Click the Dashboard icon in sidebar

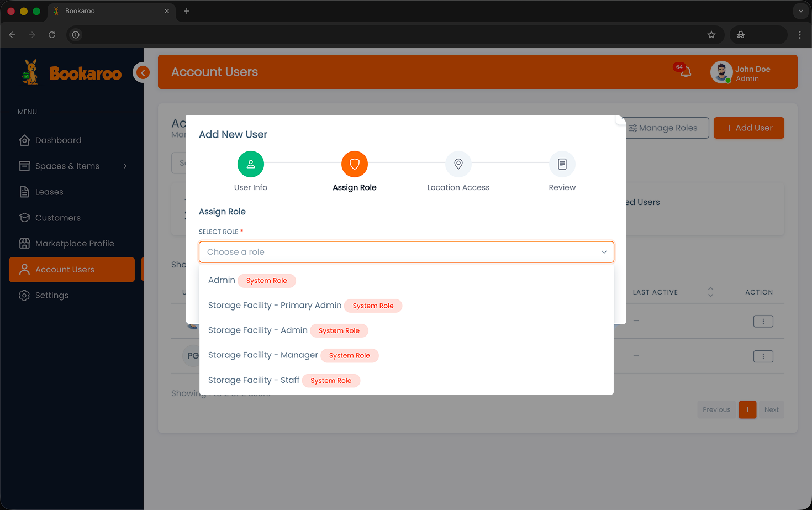point(24,140)
